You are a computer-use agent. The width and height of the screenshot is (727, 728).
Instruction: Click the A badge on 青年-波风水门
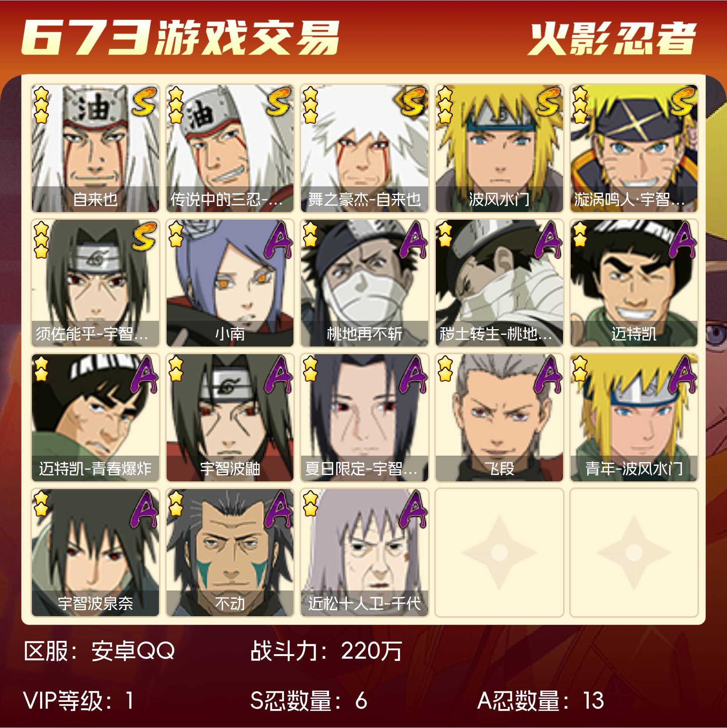[683, 374]
